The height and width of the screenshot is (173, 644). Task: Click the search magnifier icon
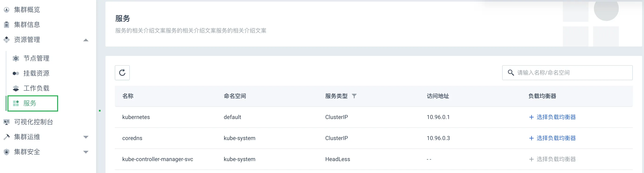511,73
